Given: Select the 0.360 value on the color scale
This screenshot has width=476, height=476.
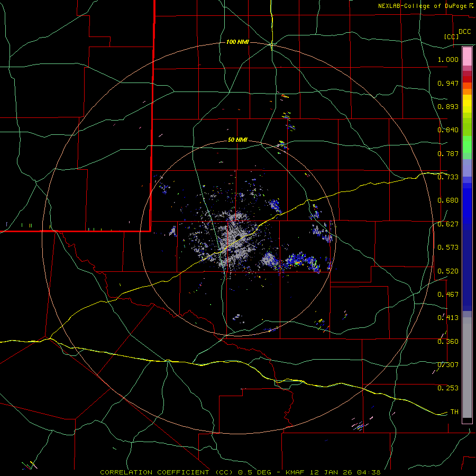Looking at the screenshot, I should [448, 342].
